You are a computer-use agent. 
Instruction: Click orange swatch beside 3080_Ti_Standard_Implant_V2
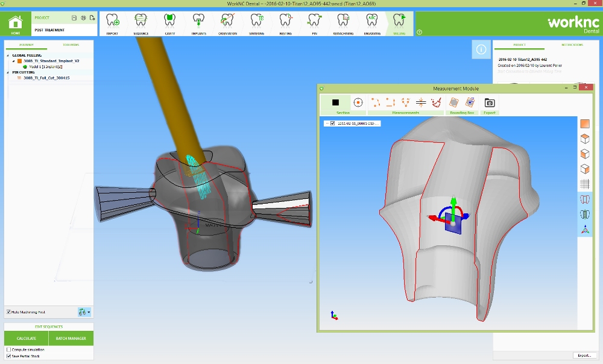pos(20,61)
